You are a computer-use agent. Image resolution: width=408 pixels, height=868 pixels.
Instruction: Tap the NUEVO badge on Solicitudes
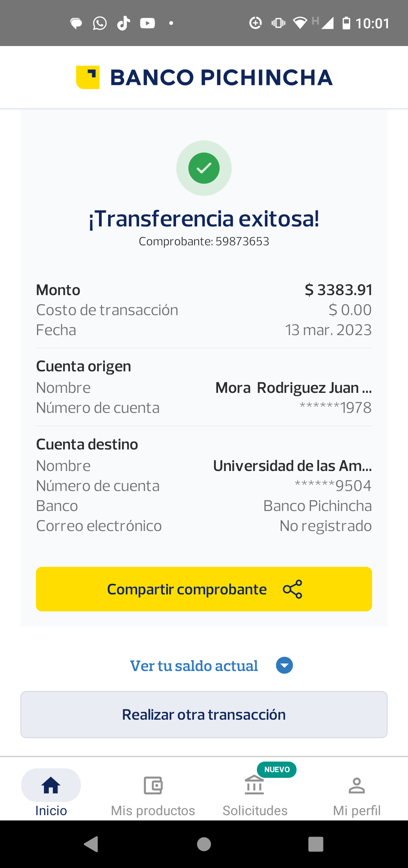click(277, 770)
